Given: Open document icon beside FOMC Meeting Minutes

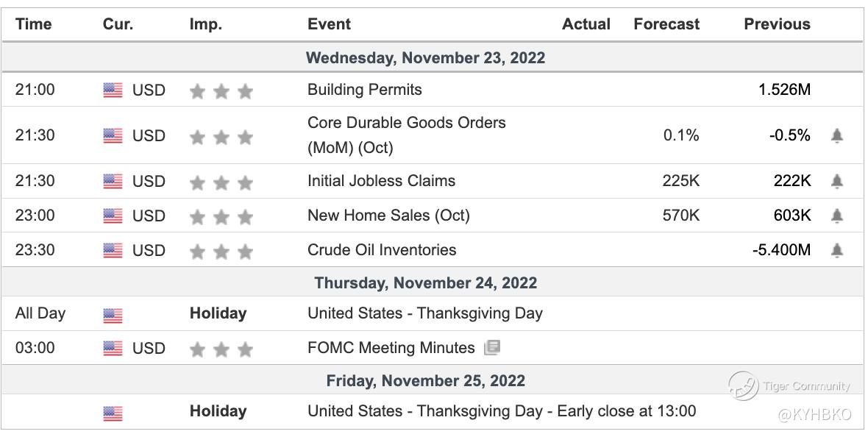Looking at the screenshot, I should pos(492,348).
